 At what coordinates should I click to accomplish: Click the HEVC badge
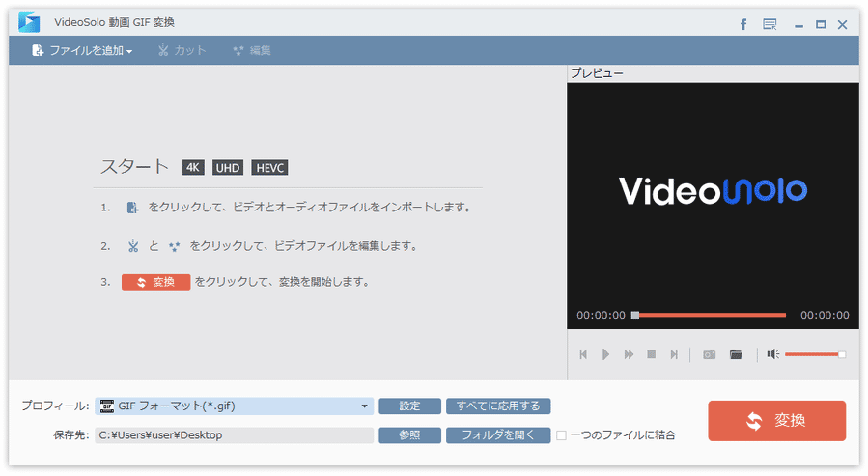pos(269,168)
